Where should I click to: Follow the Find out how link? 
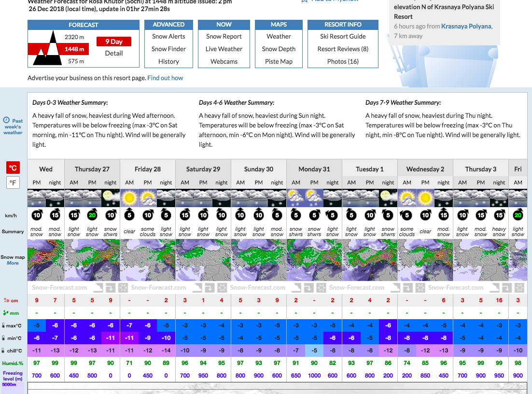[x=165, y=78]
